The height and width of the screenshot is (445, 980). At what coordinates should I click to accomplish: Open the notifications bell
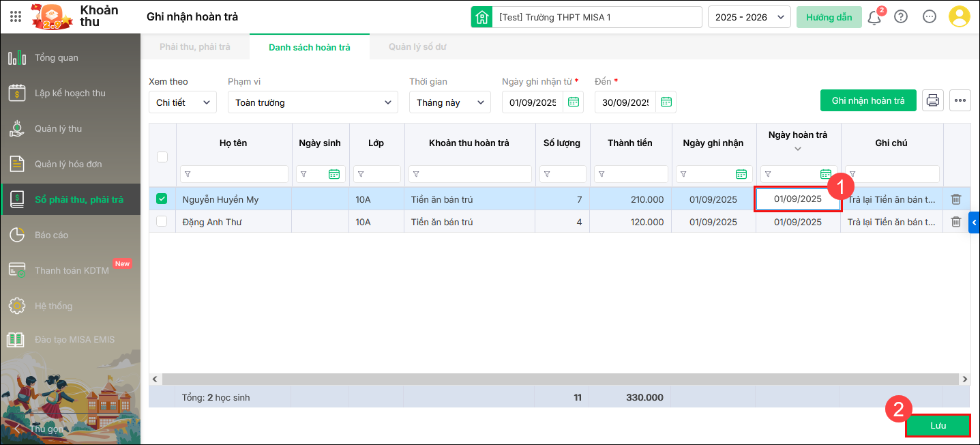click(874, 17)
